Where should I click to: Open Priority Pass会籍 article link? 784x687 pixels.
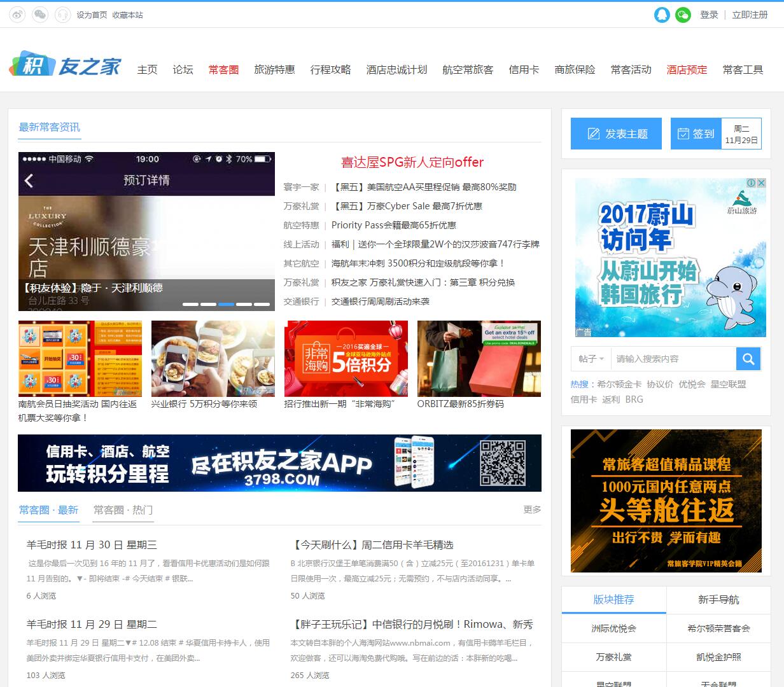[394, 225]
